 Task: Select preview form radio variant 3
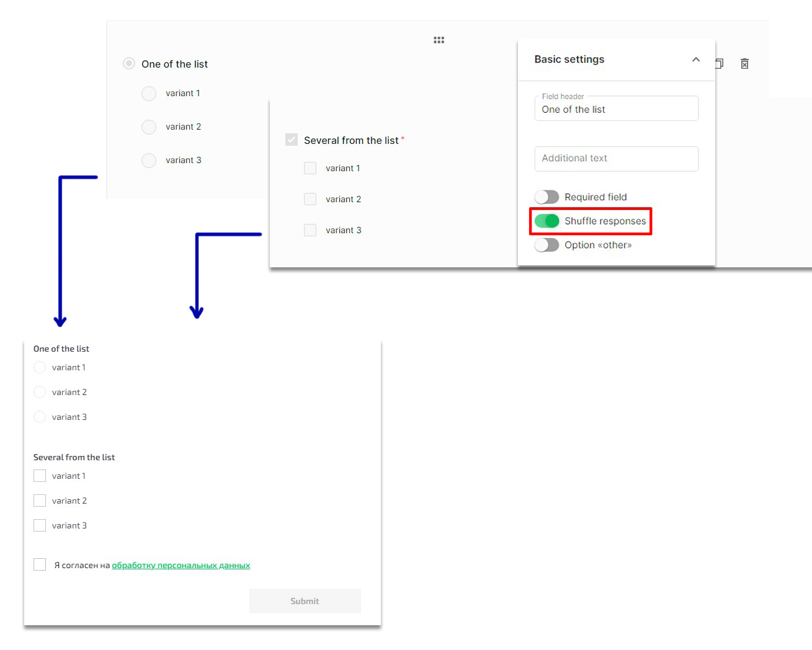click(40, 417)
